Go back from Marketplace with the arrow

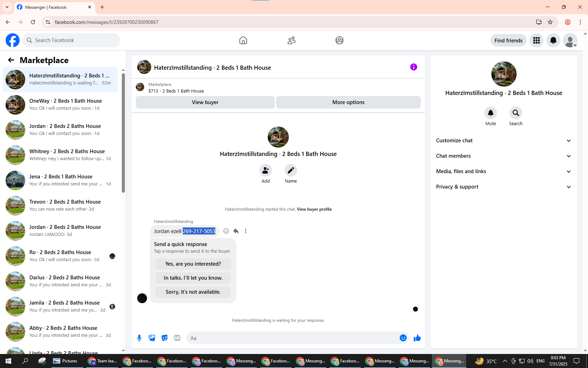click(x=11, y=60)
